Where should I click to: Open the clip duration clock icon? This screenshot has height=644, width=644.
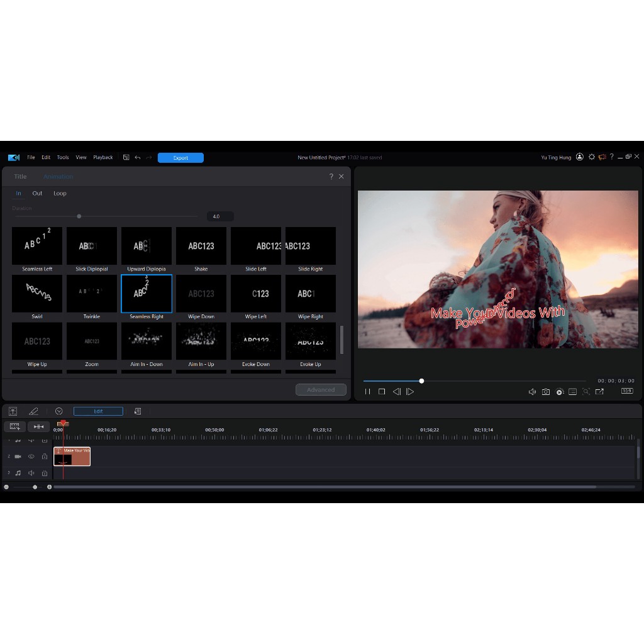coord(58,411)
